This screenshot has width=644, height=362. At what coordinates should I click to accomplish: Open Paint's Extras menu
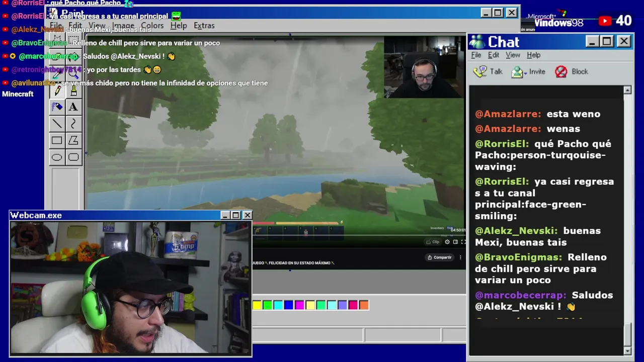[x=204, y=26]
